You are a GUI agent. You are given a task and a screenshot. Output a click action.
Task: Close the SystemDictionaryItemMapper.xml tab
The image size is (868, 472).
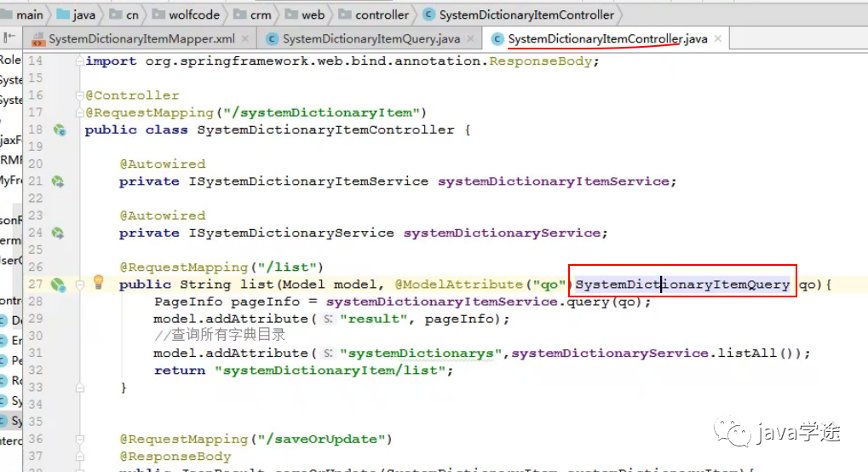245,39
